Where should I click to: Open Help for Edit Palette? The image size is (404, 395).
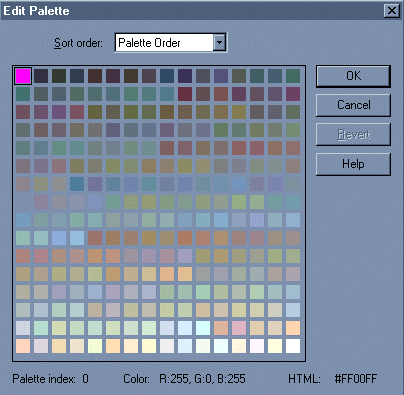coord(353,164)
